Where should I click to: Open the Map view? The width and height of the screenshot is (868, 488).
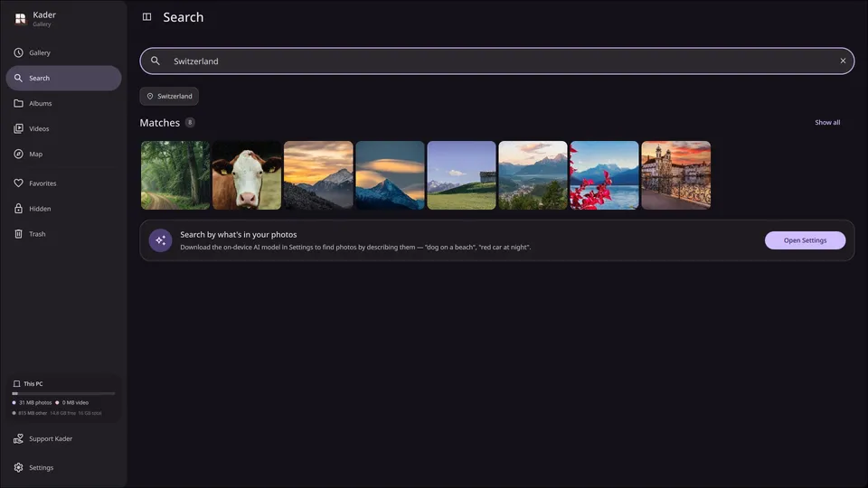click(63, 154)
